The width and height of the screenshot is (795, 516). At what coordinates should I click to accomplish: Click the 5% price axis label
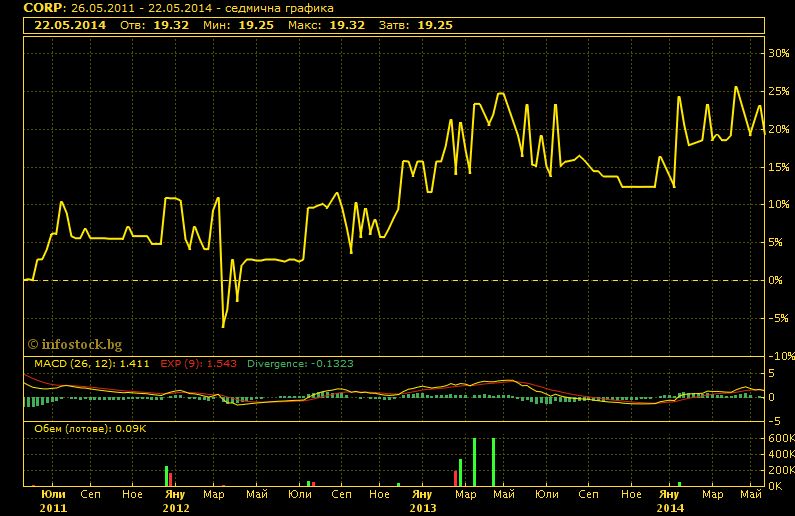776,242
